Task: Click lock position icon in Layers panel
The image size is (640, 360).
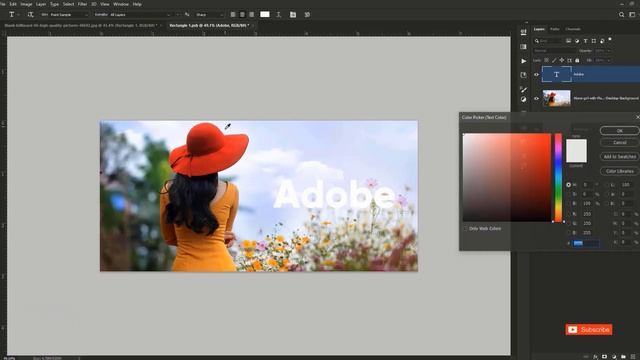Action: coord(562,60)
